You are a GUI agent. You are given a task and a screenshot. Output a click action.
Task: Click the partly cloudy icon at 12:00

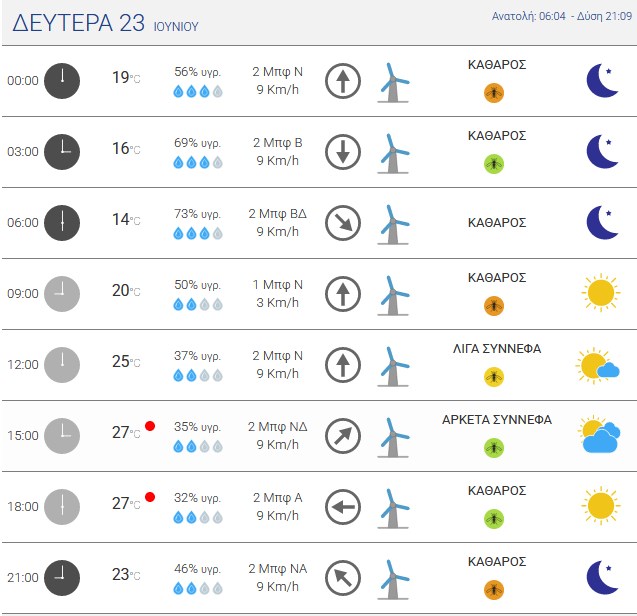click(598, 365)
